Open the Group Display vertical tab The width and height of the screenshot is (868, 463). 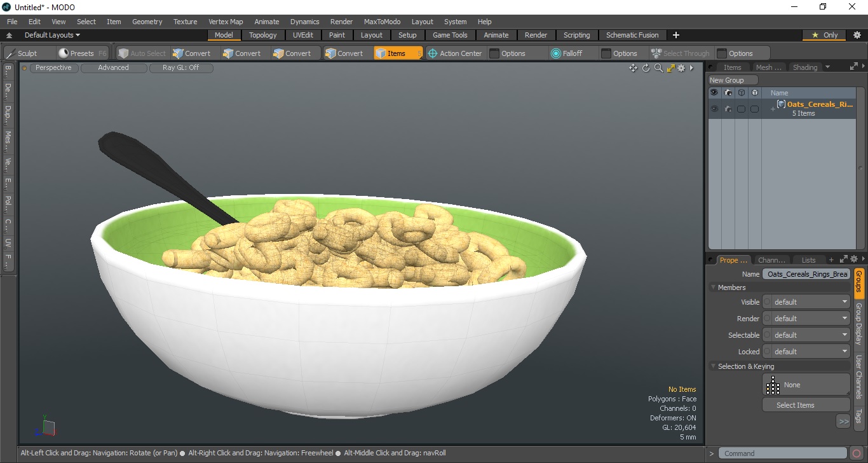858,324
